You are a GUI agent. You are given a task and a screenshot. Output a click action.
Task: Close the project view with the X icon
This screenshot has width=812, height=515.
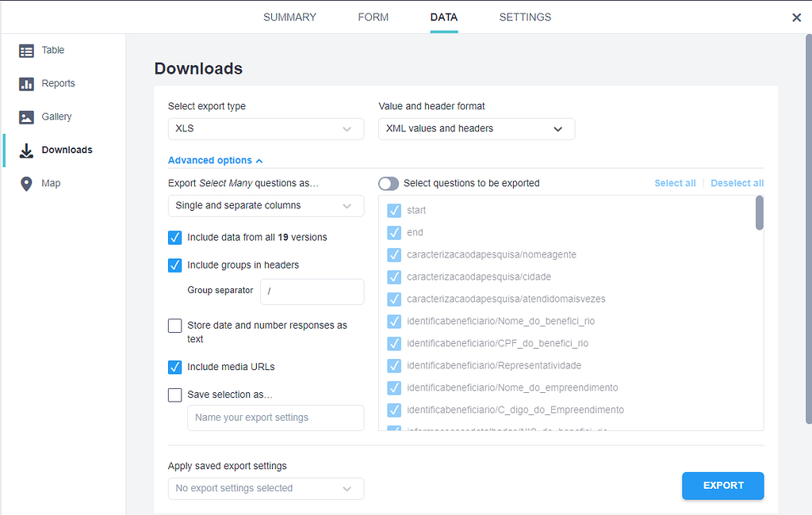tap(796, 17)
